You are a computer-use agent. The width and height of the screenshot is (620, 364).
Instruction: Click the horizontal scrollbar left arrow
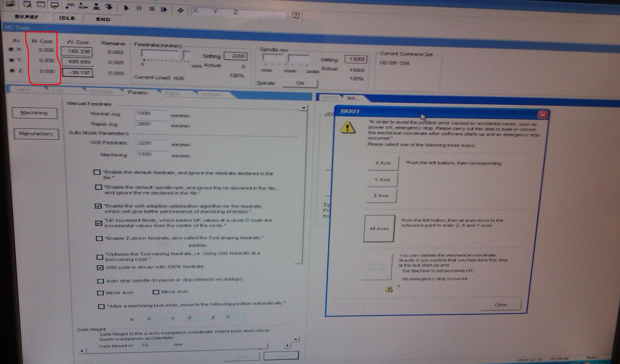pos(82,351)
